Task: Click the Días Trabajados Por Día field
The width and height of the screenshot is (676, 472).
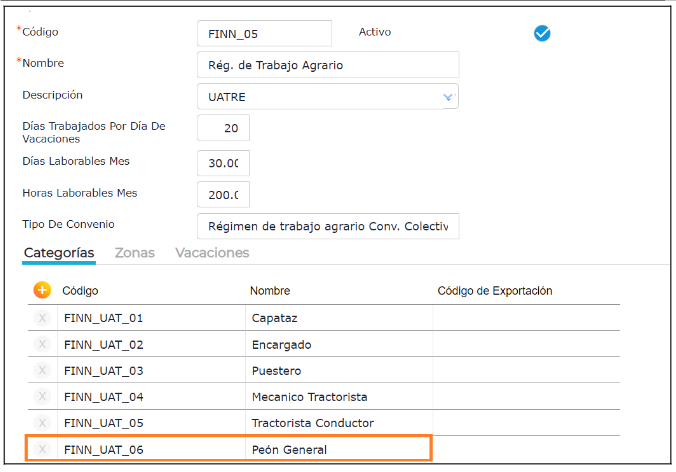Action: pos(223,128)
